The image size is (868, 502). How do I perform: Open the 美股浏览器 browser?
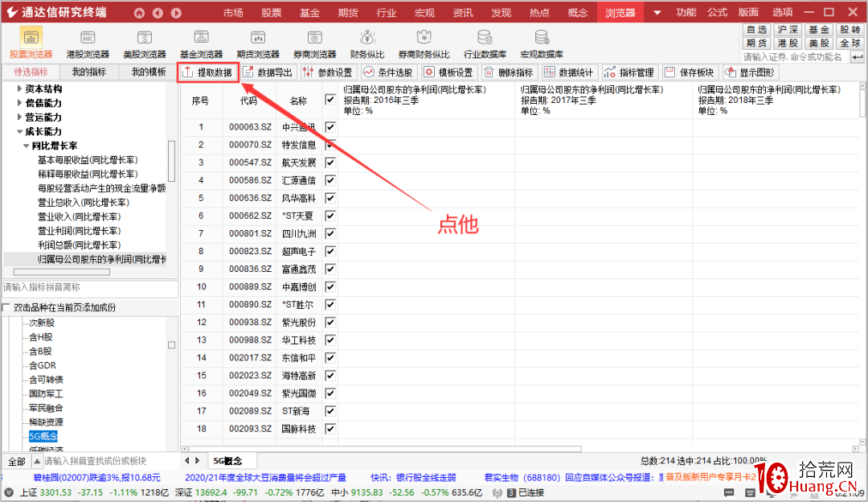[x=145, y=43]
